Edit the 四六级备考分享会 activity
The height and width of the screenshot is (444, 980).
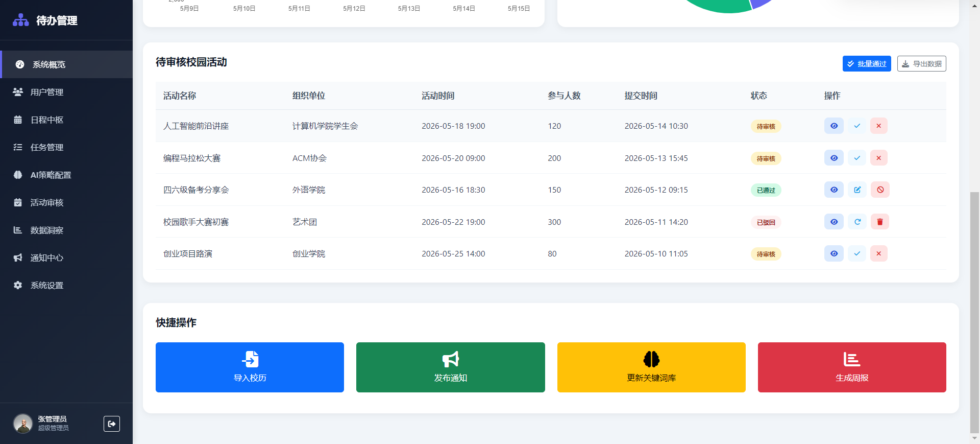[857, 190]
